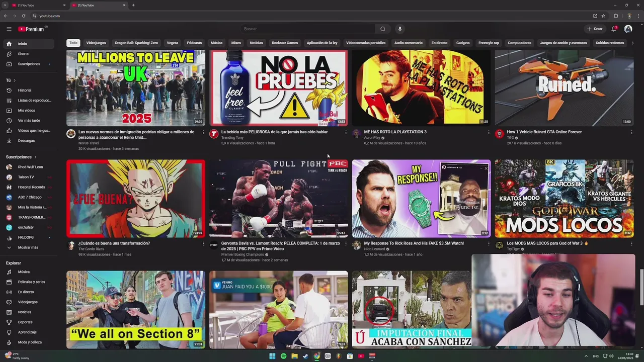Click the YouTube Premium logo
Screen dimensions: 644x362
point(31,29)
